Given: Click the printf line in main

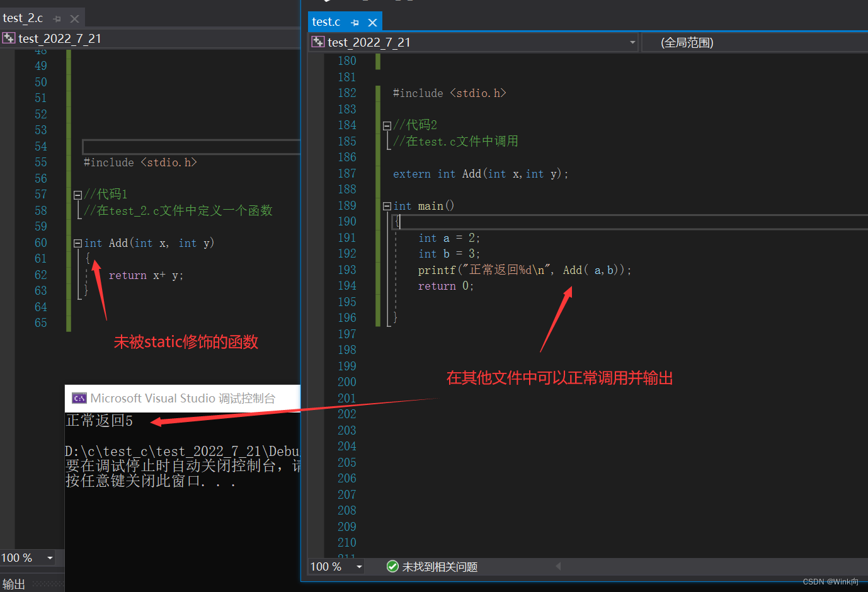Looking at the screenshot, I should (524, 270).
